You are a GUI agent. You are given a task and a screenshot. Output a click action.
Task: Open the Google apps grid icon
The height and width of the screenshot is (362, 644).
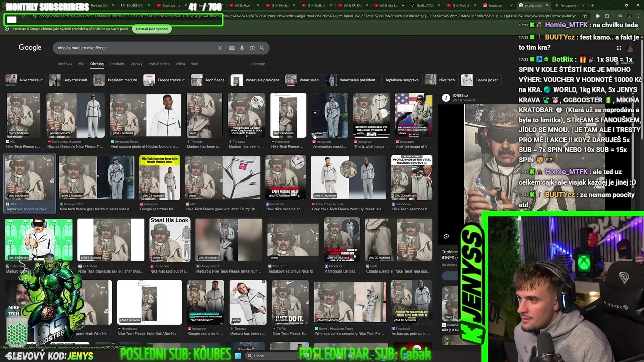tap(619, 48)
